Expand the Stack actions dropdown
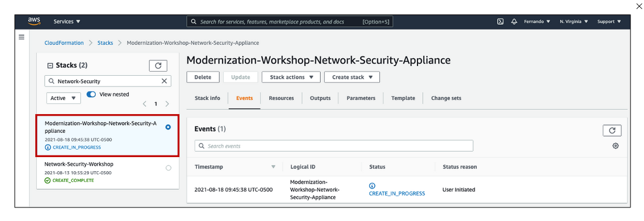 tap(292, 77)
